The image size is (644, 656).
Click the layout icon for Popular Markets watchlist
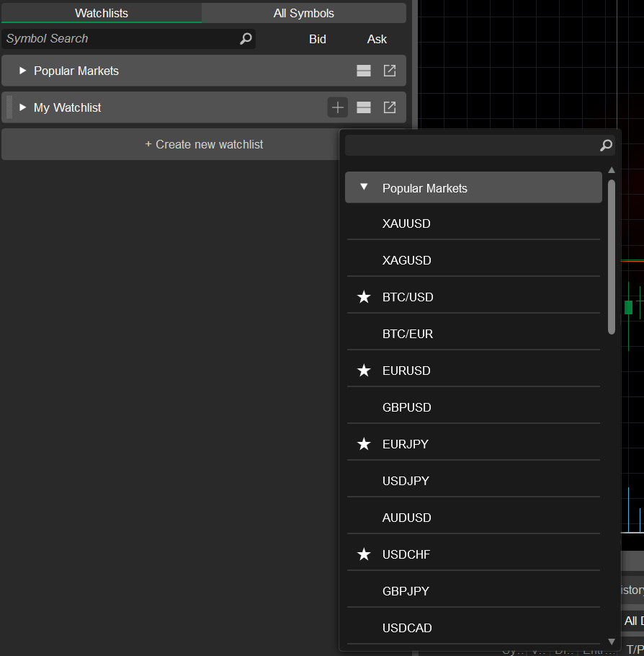click(364, 71)
